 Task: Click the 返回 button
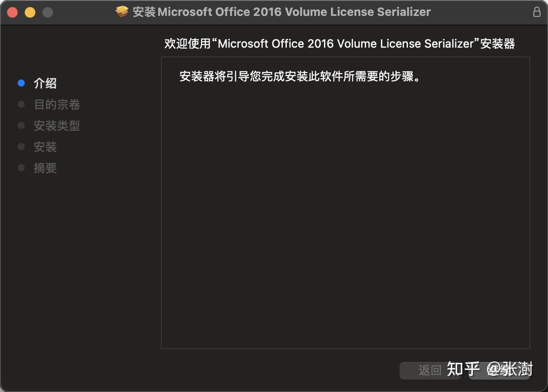[x=430, y=371]
